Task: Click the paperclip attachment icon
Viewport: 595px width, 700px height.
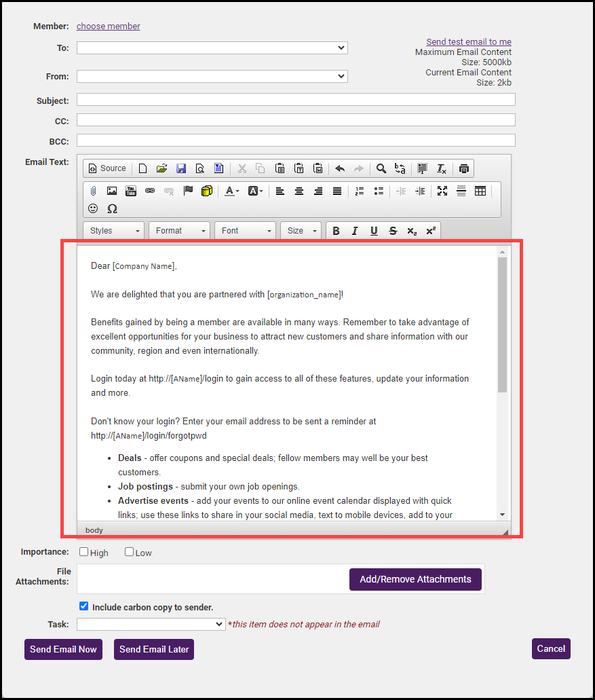Action: tap(93, 191)
